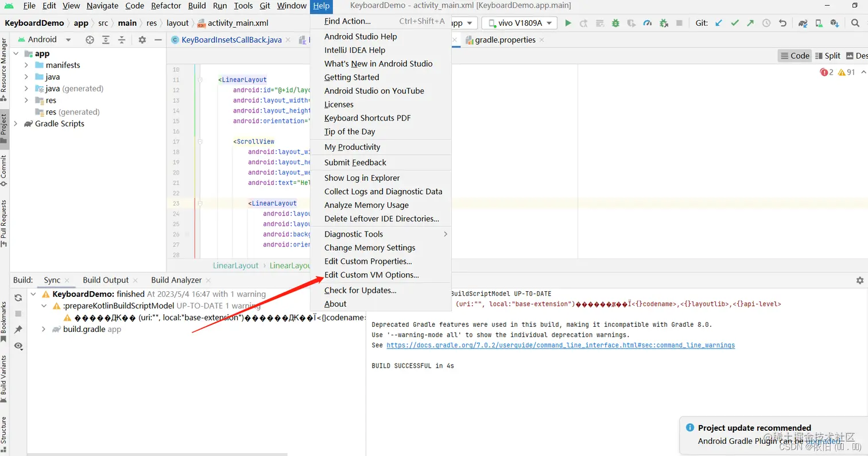Close the gradle.properties editor tab

point(541,40)
